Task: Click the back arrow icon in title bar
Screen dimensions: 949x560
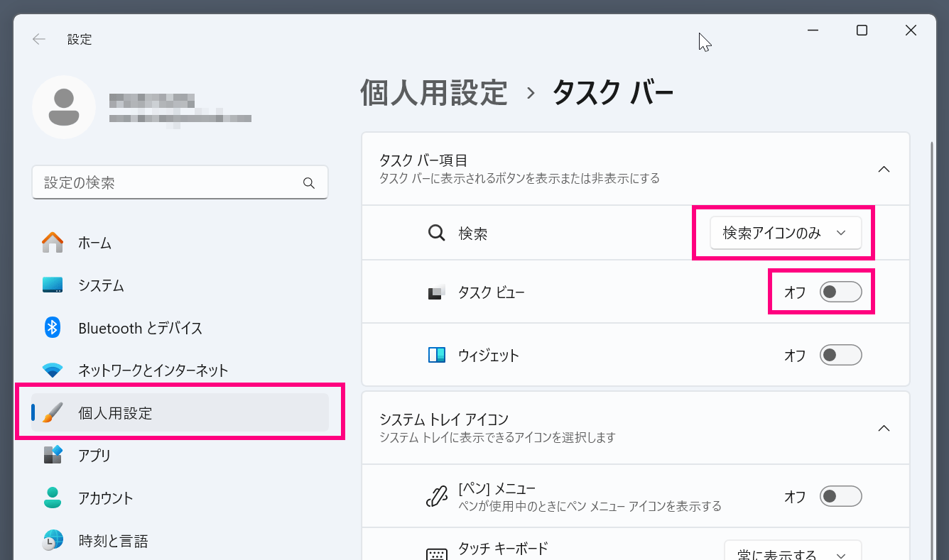Action: 39,40
